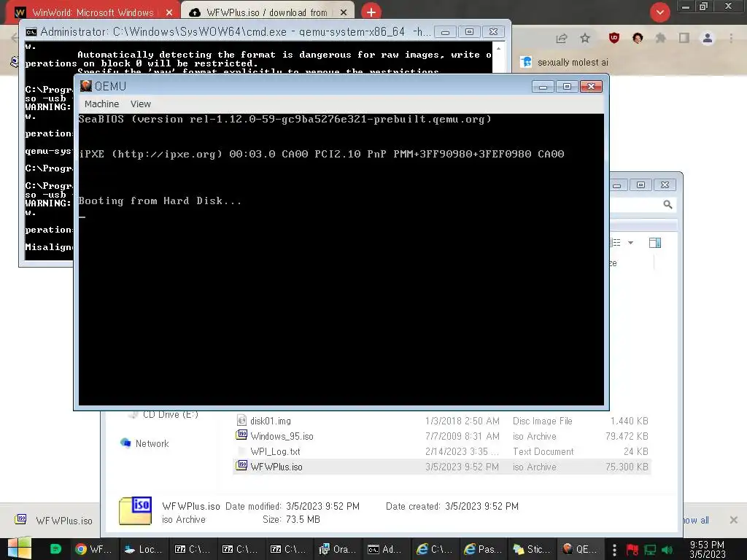Close the browser downloads bar

click(734, 520)
